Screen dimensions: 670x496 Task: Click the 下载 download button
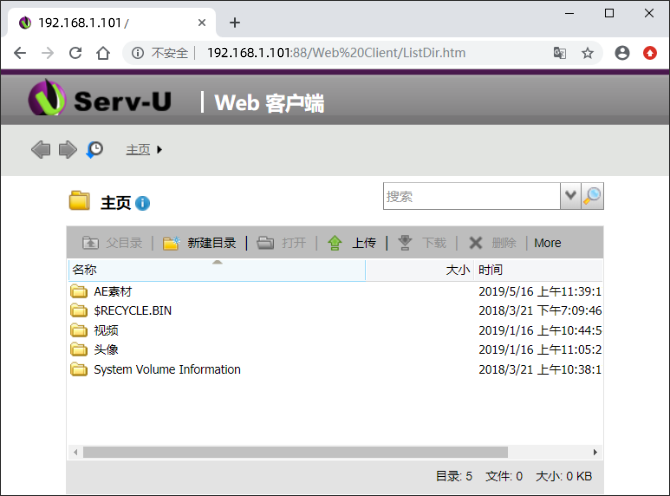(x=422, y=243)
